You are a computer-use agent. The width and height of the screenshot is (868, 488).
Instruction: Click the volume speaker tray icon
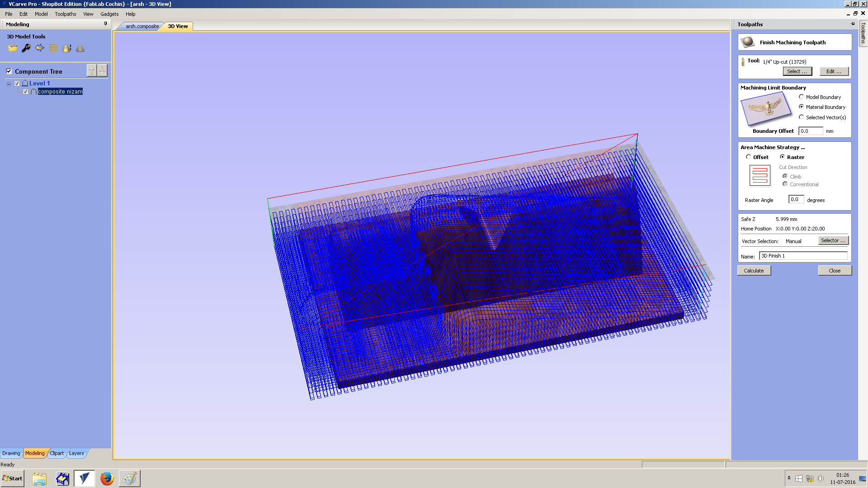(x=821, y=479)
